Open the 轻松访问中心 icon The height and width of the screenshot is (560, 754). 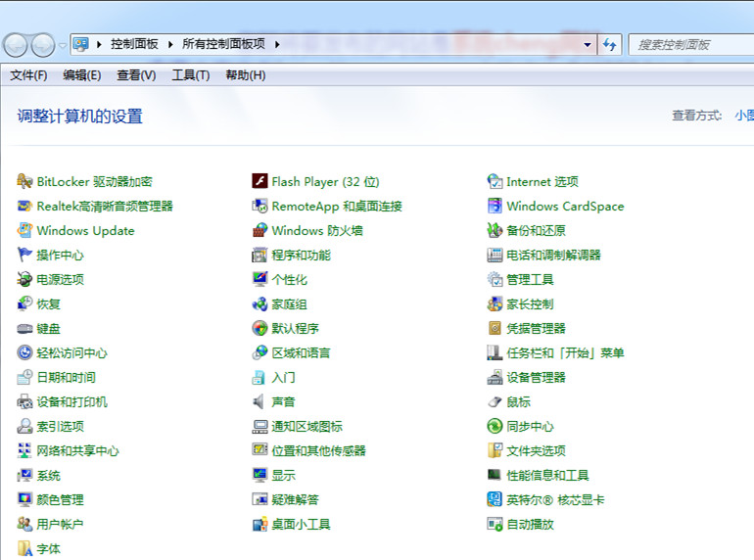24,352
